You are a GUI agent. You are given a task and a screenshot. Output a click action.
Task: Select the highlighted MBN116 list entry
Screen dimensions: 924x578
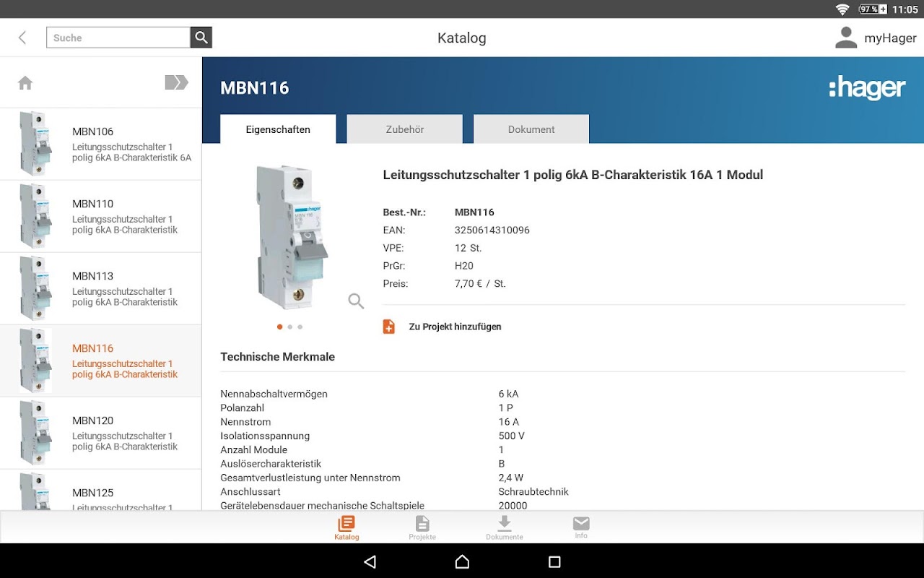[x=100, y=361]
